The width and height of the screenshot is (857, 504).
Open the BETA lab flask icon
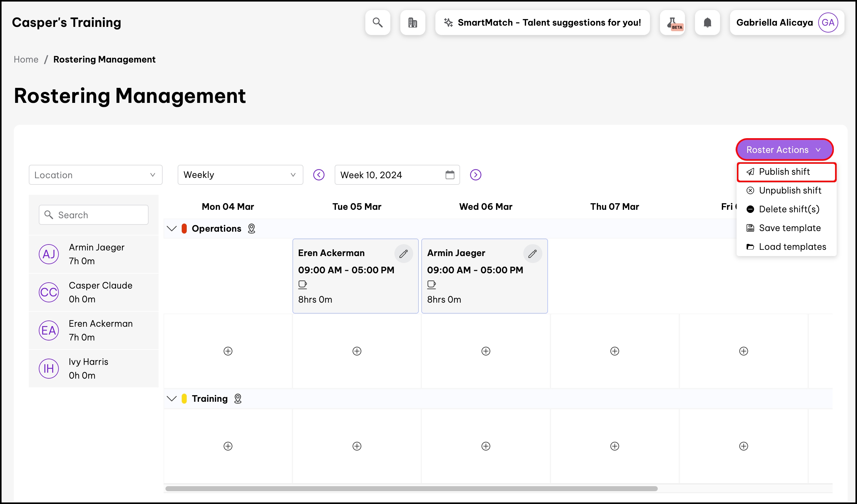pyautogui.click(x=672, y=23)
